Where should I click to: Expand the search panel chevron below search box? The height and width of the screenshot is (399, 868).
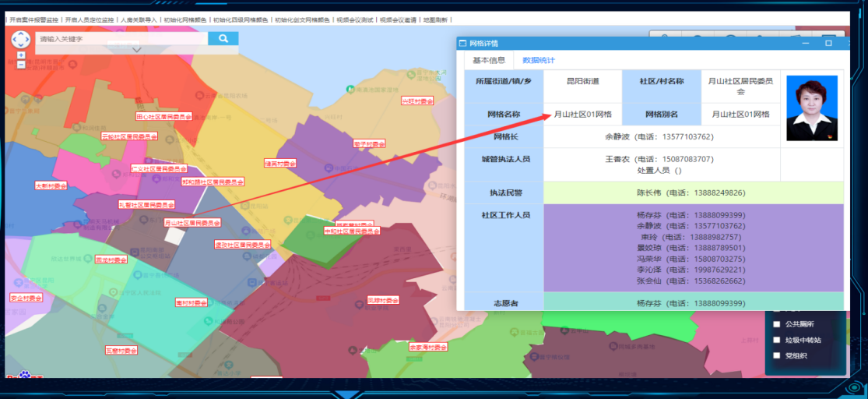click(x=137, y=50)
